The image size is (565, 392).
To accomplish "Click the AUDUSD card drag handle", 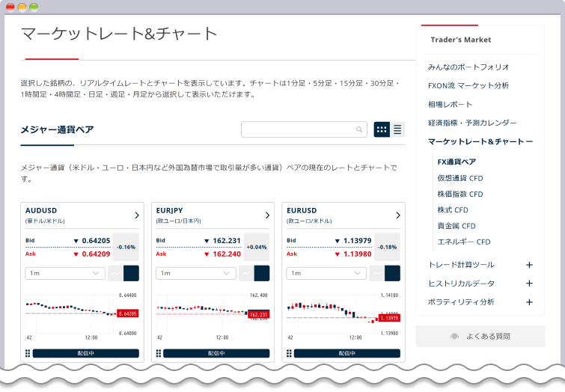I will click(28, 353).
